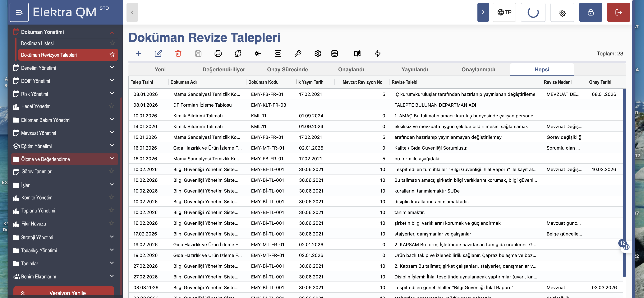Viewport: 644px width, 298px height.
Task: Switch to the Onaylandı tab
Action: click(x=351, y=70)
